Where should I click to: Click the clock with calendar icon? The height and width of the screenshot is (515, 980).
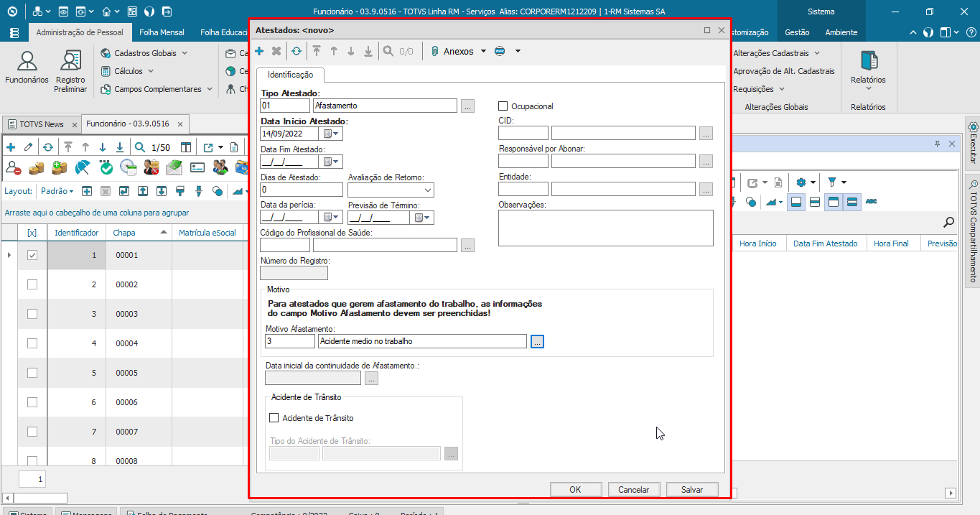(129, 167)
